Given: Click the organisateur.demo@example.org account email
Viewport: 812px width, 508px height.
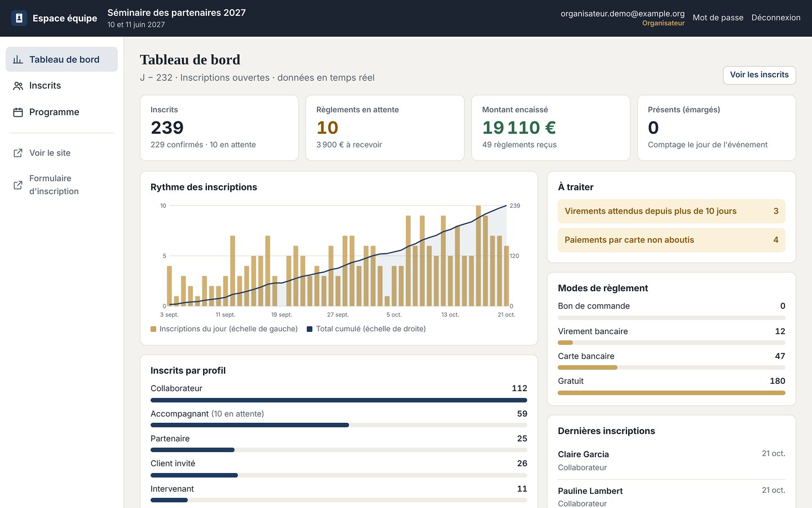Looking at the screenshot, I should pos(623,14).
